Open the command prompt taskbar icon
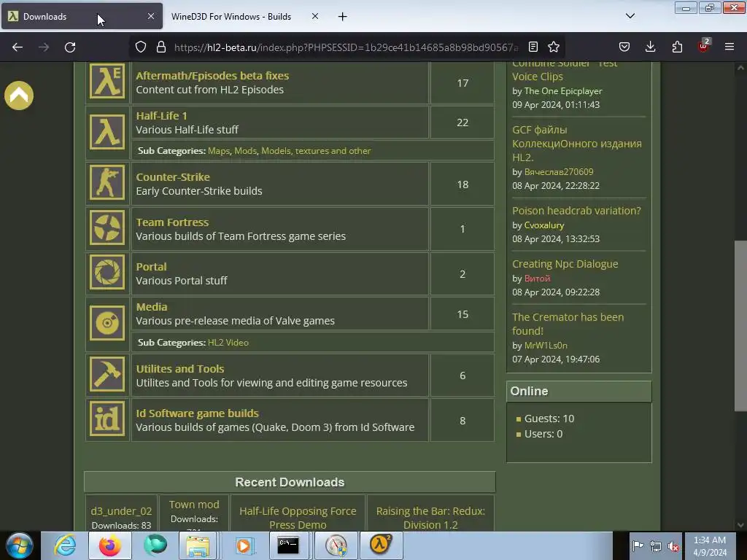The image size is (747, 560). pos(289,545)
